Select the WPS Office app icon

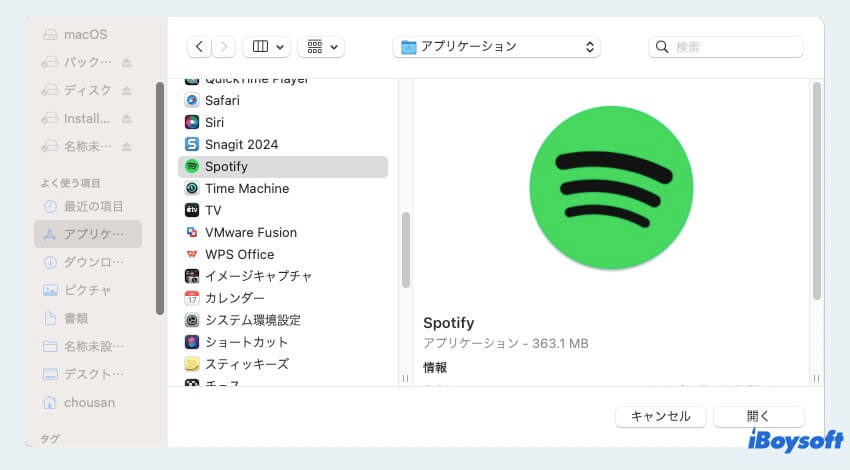(192, 254)
